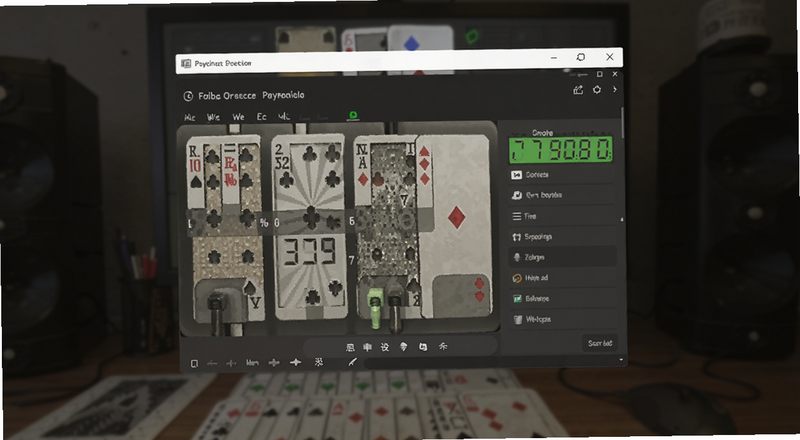Image resolution: width=800 pixels, height=440 pixels.
Task: Click the bookmark icon at bottom left
Action: click(x=194, y=363)
